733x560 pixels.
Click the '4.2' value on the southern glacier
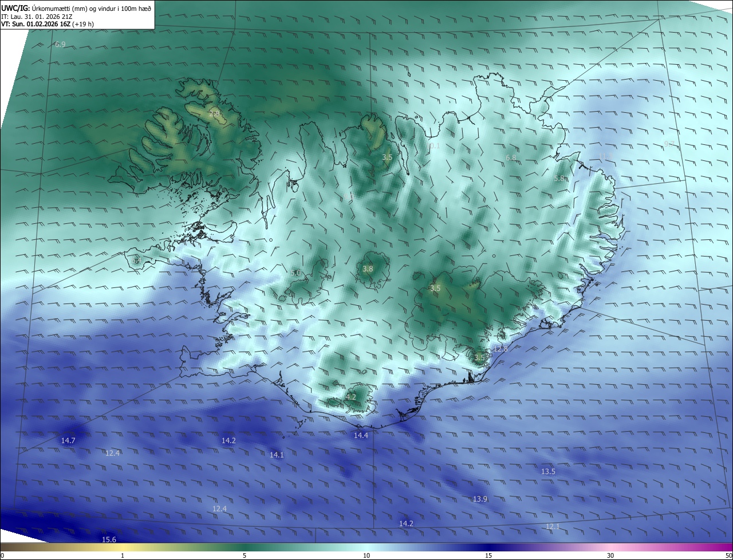point(351,397)
